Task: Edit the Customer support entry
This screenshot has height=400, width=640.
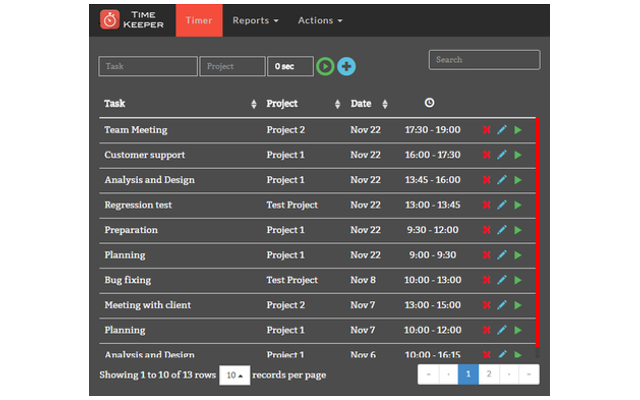Action: click(x=502, y=155)
